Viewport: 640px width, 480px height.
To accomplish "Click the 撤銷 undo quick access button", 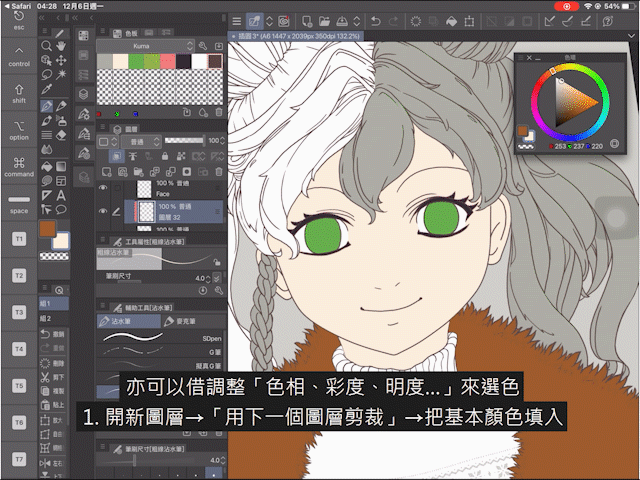I will [x=53, y=334].
